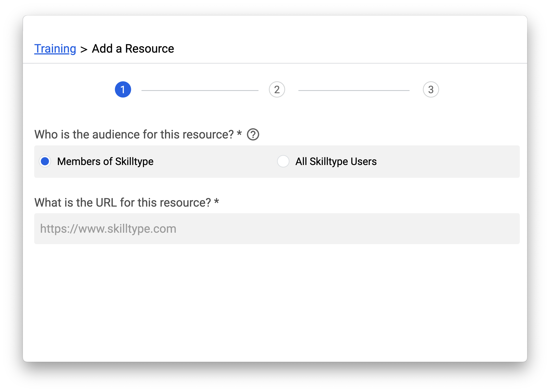Jump to step 3 circle
The width and height of the screenshot is (550, 392).
point(431,90)
